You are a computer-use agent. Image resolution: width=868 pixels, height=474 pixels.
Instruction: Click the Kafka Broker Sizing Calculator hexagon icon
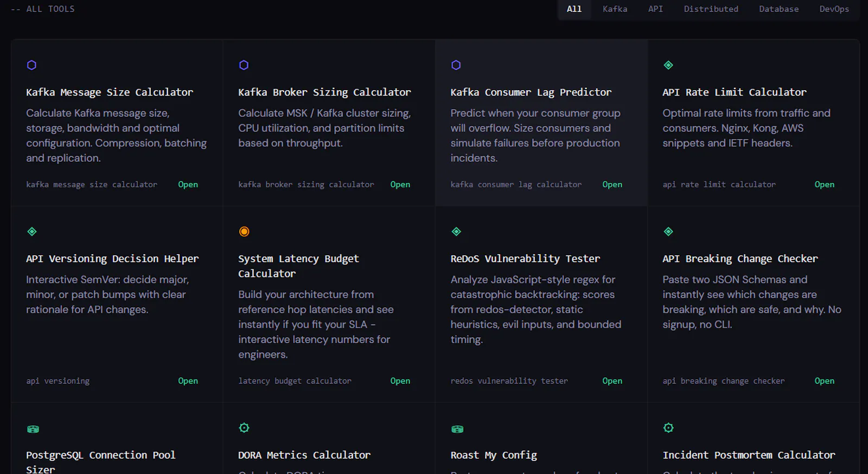[244, 65]
